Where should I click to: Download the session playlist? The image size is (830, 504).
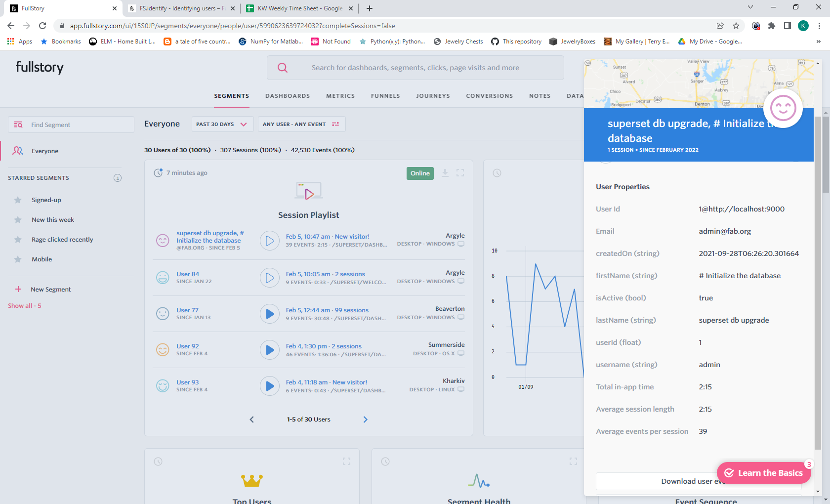(445, 173)
